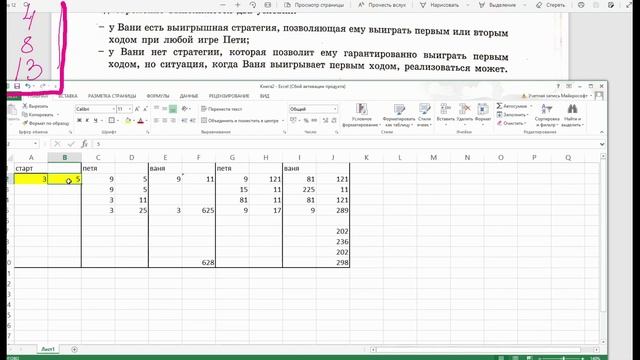Open ФОРМУЛЫ ribbon tab
Image resolution: width=640 pixels, height=360 pixels.
(x=158, y=96)
